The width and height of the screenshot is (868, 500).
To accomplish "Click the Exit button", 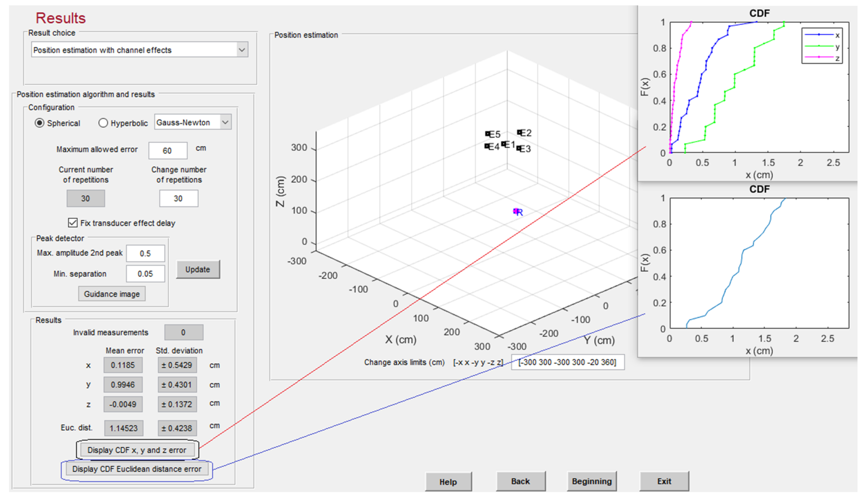I will [664, 481].
